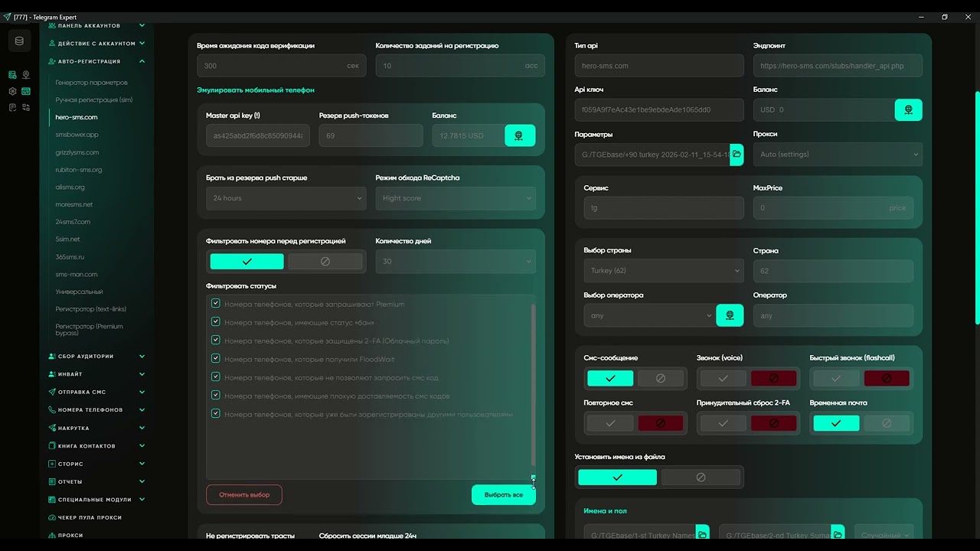Screen dimensions: 980x551
Task: Click the MaxPrice input field
Action: tap(833, 207)
